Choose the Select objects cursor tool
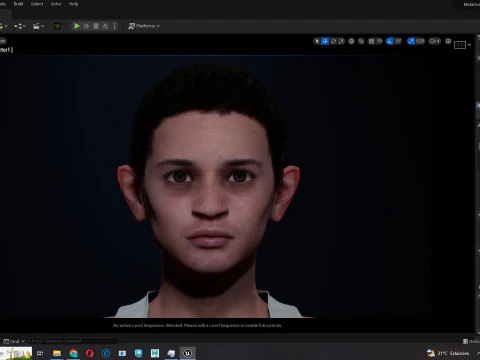 317,41
